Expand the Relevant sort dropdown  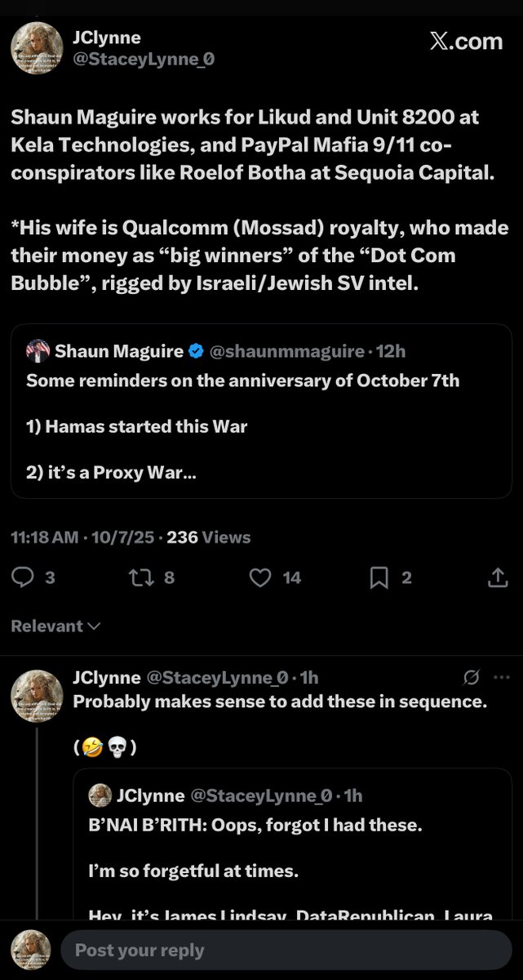(55, 626)
